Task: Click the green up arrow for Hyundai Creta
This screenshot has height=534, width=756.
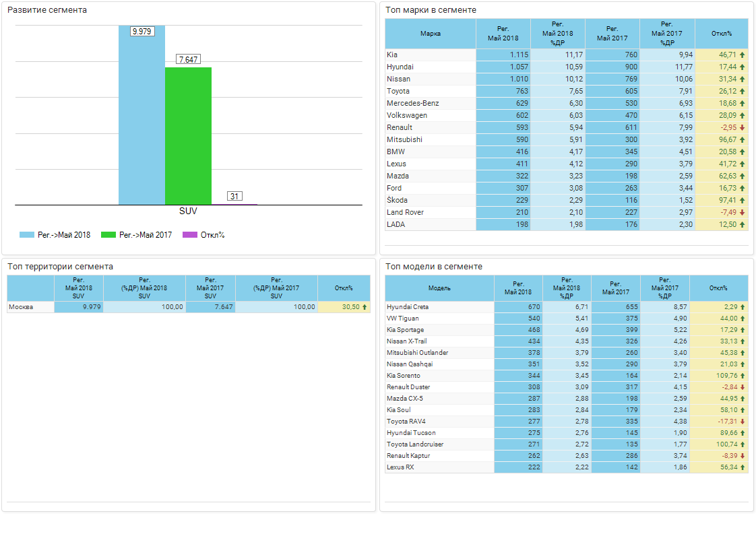Action: pos(742,307)
